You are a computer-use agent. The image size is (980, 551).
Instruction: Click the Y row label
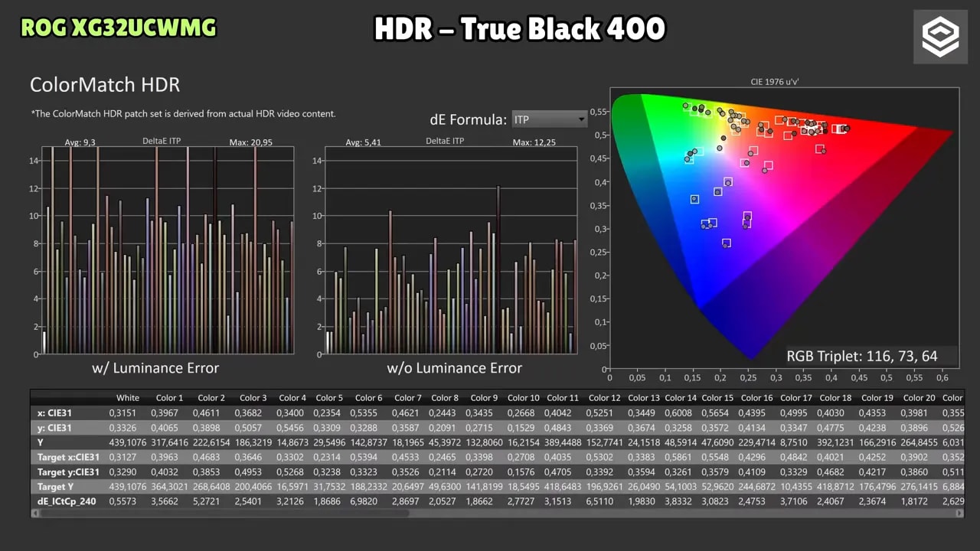tap(41, 442)
